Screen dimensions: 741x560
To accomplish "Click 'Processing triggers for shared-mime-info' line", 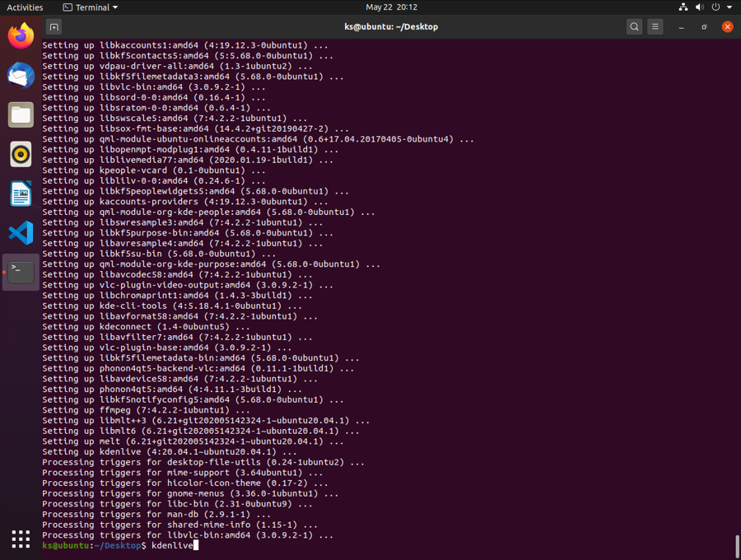I will (179, 525).
